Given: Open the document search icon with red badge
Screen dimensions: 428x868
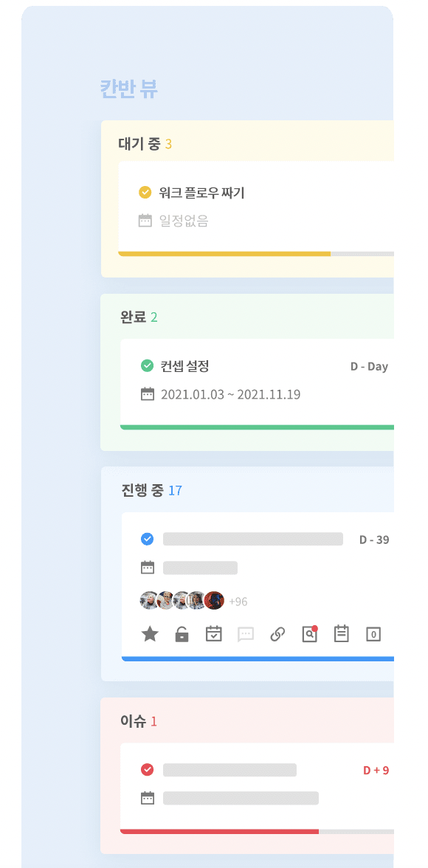Looking at the screenshot, I should click(x=309, y=633).
